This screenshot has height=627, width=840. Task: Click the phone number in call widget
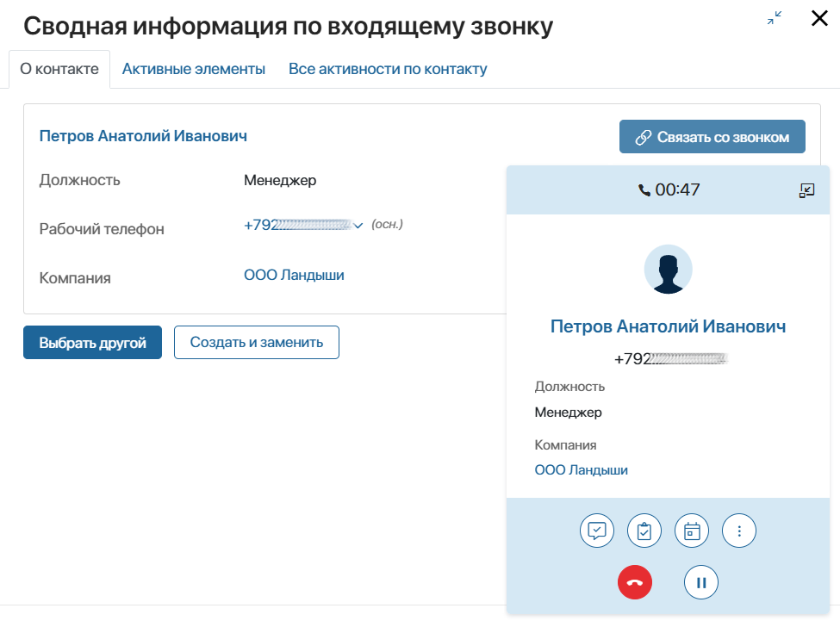(671, 359)
